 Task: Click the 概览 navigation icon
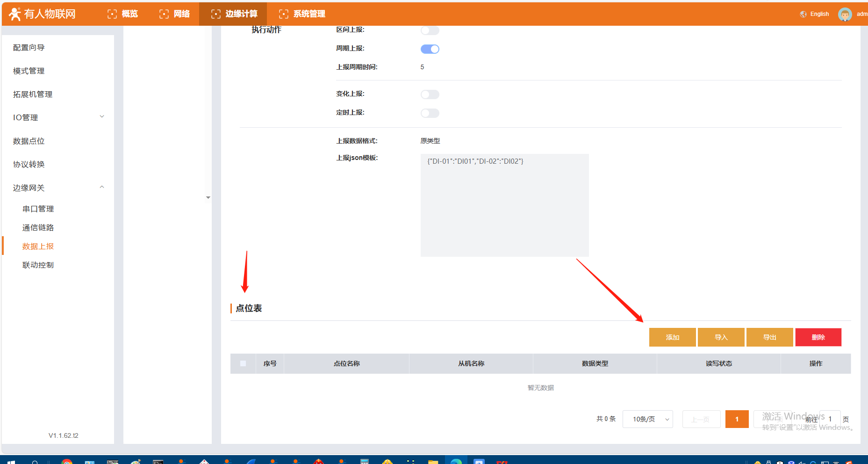pos(112,14)
